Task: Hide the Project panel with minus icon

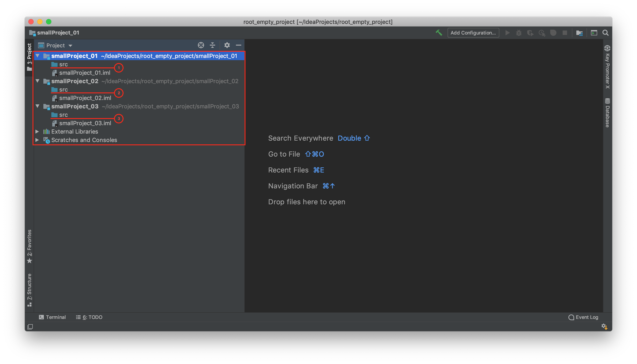Action: click(238, 45)
